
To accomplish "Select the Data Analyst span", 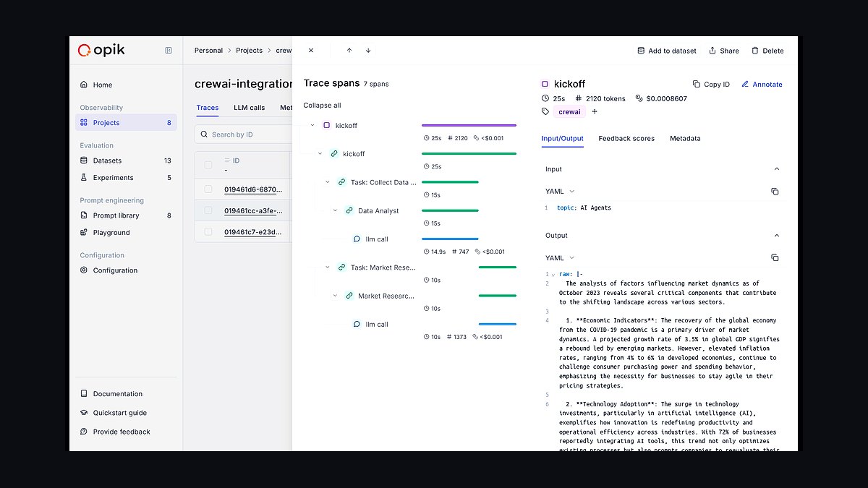I will point(378,210).
